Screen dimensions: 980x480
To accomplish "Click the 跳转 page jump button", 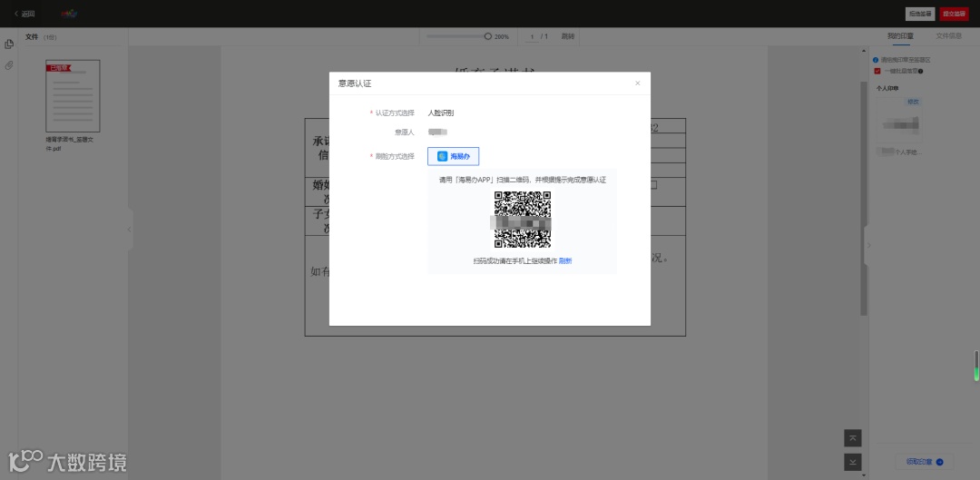I will pyautogui.click(x=567, y=36).
